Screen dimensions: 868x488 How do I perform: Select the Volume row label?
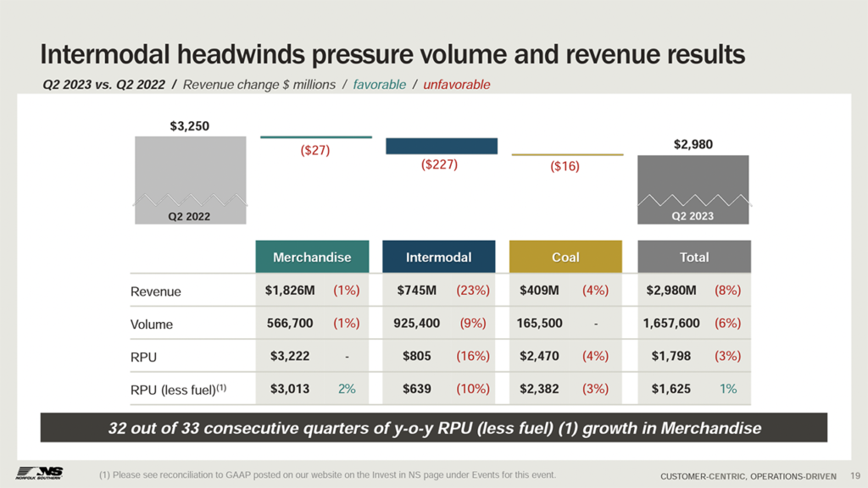pyautogui.click(x=152, y=324)
